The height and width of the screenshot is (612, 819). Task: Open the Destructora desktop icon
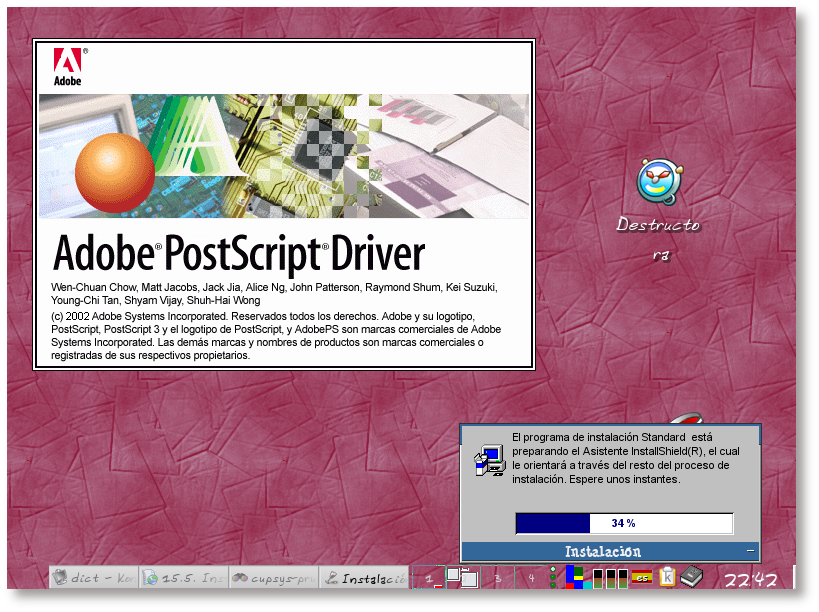coord(659,183)
